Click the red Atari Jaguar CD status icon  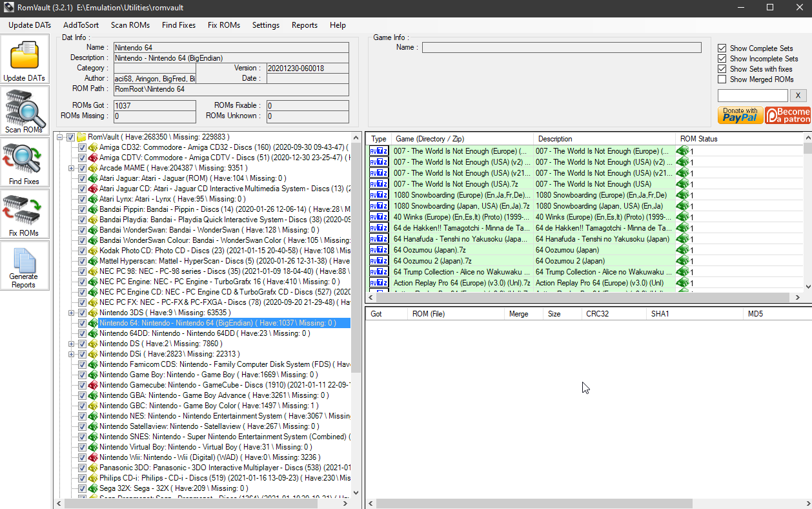93,189
